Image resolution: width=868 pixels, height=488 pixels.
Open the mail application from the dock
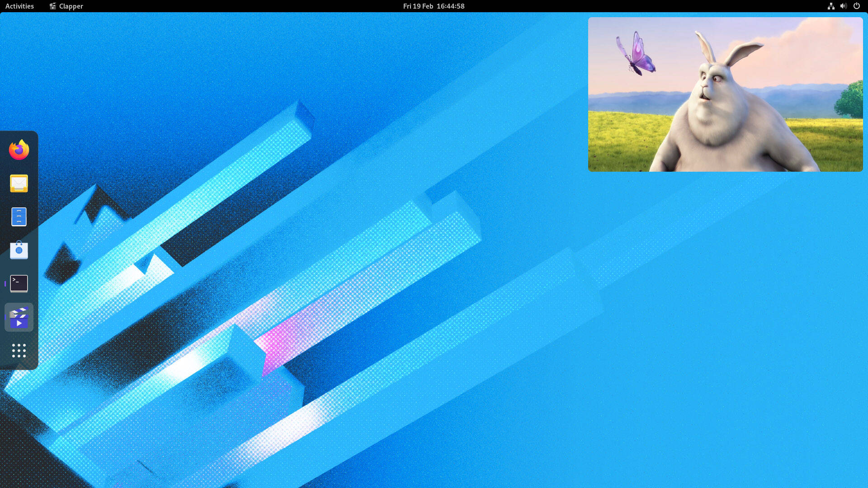tap(19, 183)
